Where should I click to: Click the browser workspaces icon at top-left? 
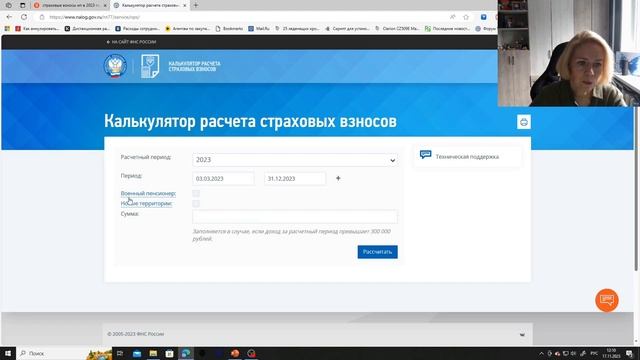click(x=9, y=5)
